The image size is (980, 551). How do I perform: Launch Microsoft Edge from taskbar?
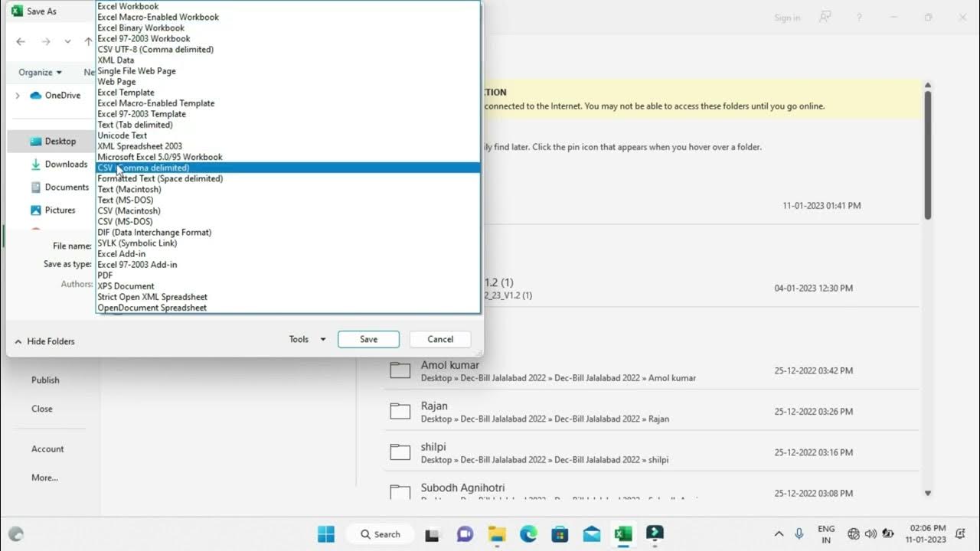click(528, 533)
